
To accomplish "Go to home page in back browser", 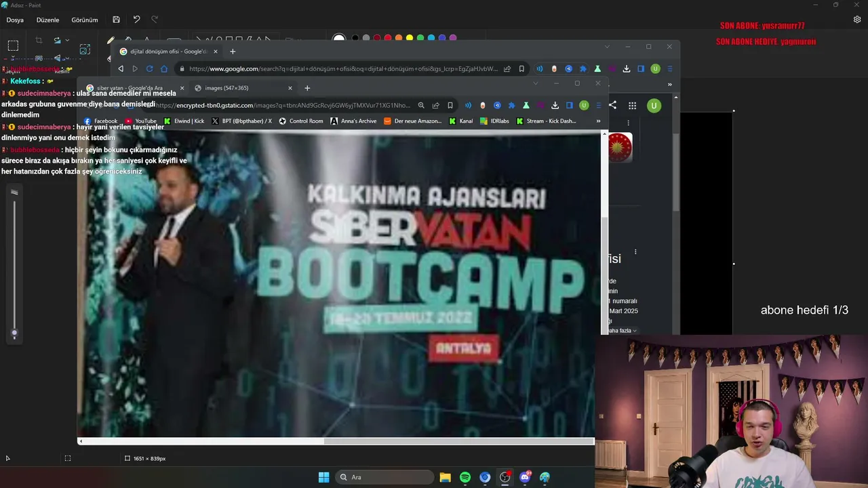I will coord(163,68).
